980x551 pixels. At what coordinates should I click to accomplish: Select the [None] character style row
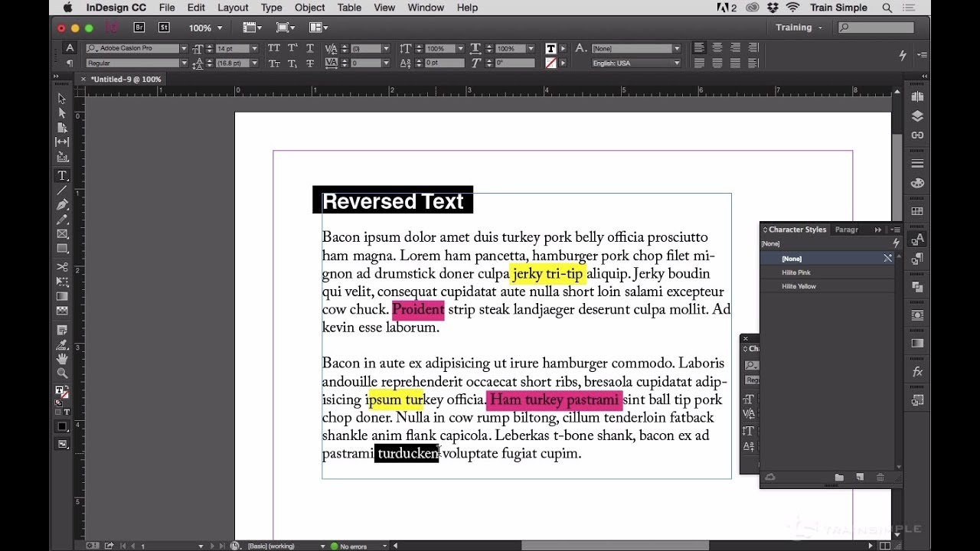tap(828, 259)
